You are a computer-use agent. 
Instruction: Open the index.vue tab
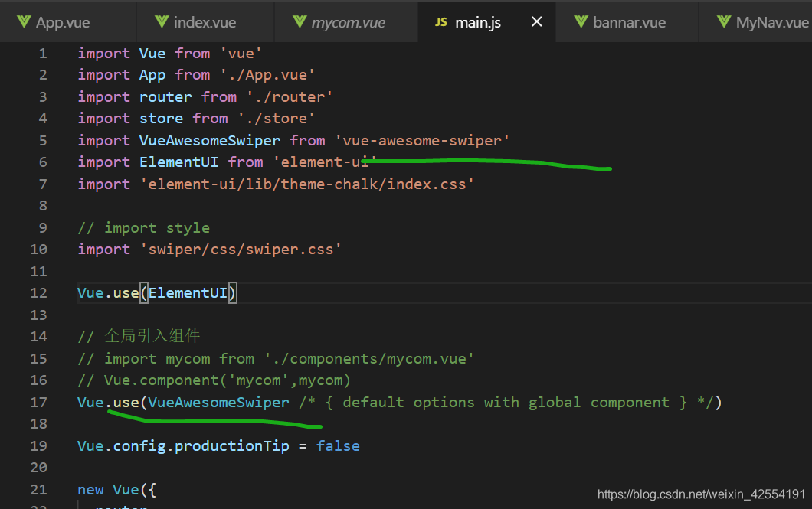205,22
